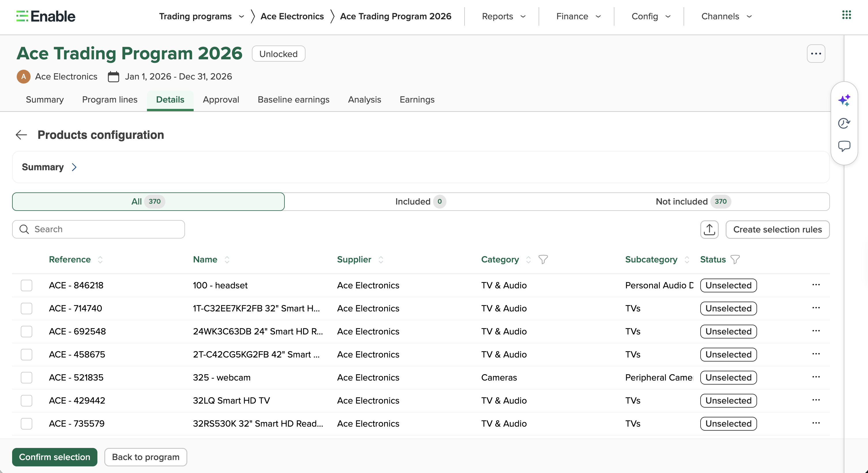Image resolution: width=868 pixels, height=473 pixels.
Task: Open the activity history clock icon
Action: [844, 123]
